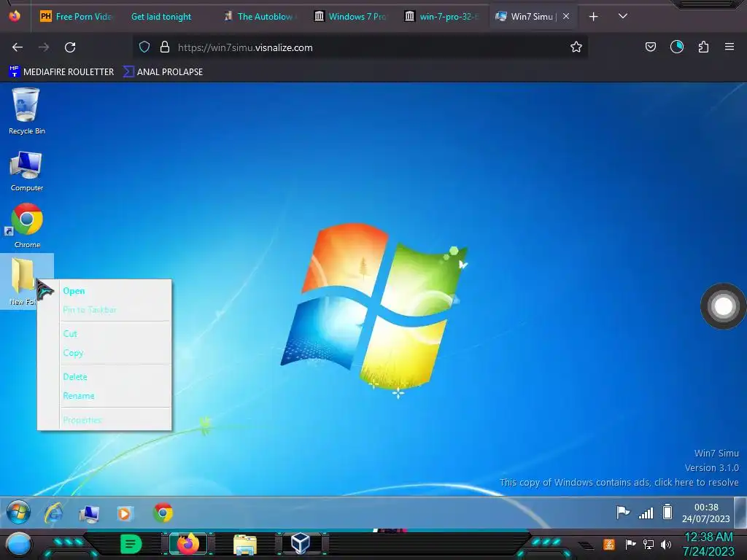747x560 pixels.
Task: Tap the floating round assist button
Action: coord(723,306)
